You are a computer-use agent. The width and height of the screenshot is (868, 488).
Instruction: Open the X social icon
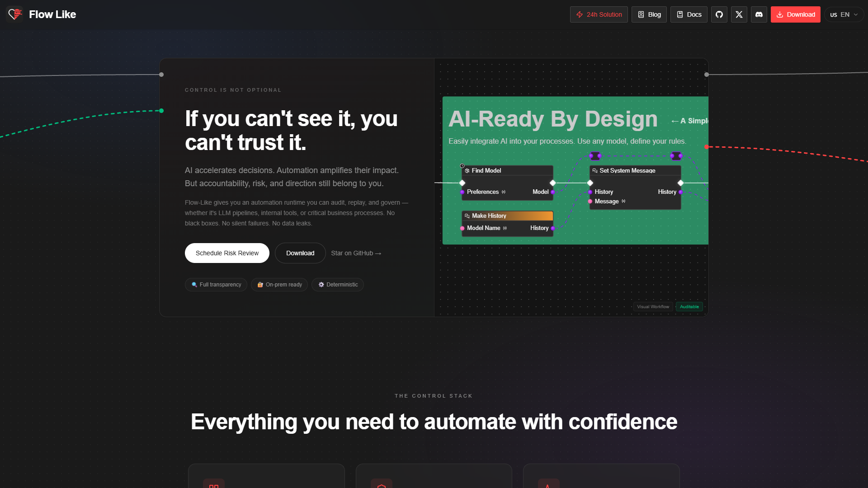tap(739, 14)
